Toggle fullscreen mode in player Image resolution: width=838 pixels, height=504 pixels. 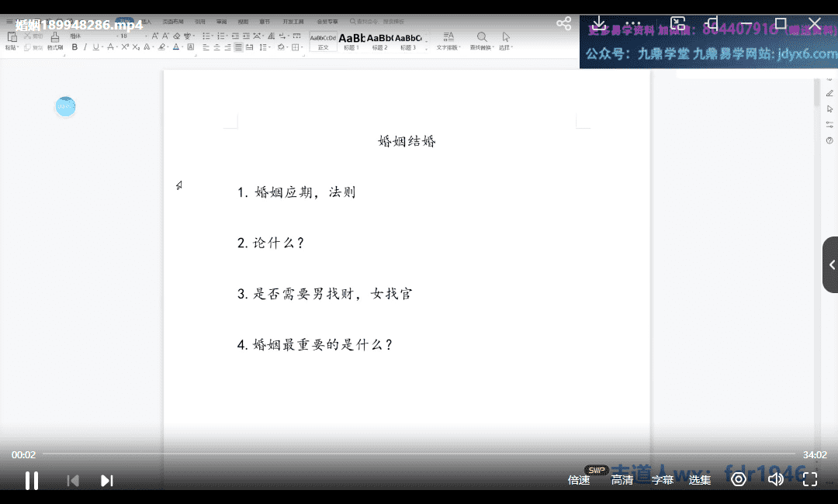(x=809, y=479)
